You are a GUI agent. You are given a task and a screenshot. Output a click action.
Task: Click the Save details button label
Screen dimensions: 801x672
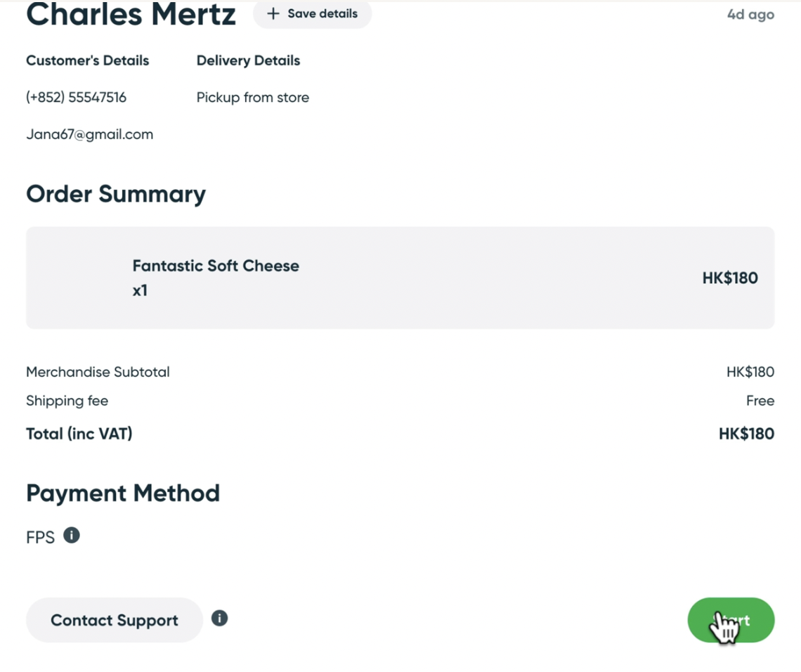322,14
